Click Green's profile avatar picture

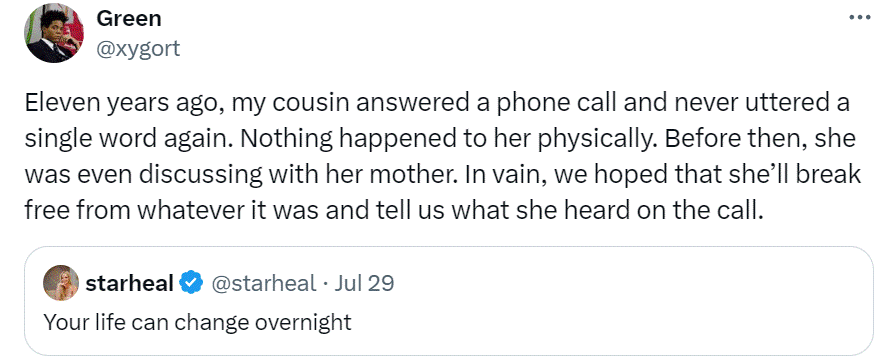(x=54, y=33)
